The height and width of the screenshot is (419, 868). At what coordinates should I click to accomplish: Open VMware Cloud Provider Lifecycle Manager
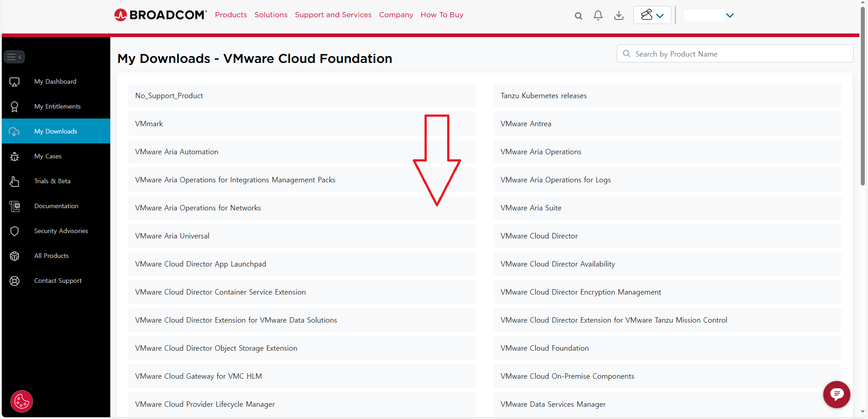(302, 404)
